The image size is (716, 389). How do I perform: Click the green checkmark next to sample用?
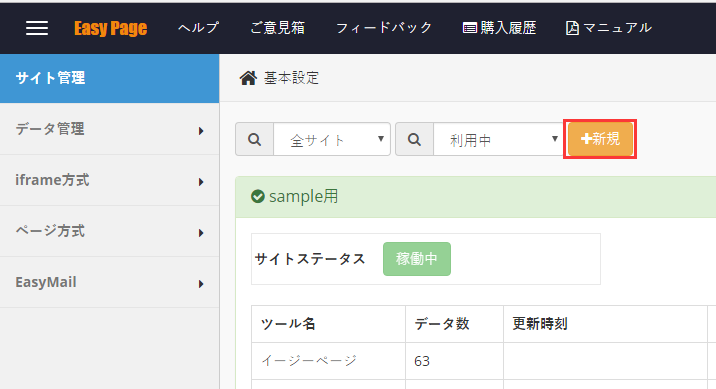[258, 197]
